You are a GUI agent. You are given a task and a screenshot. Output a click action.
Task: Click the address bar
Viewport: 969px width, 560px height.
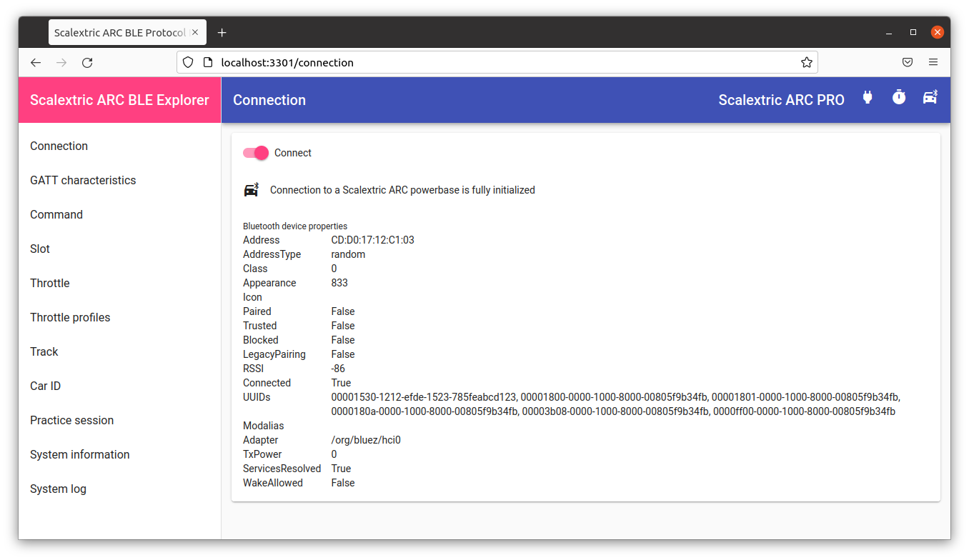coord(429,62)
